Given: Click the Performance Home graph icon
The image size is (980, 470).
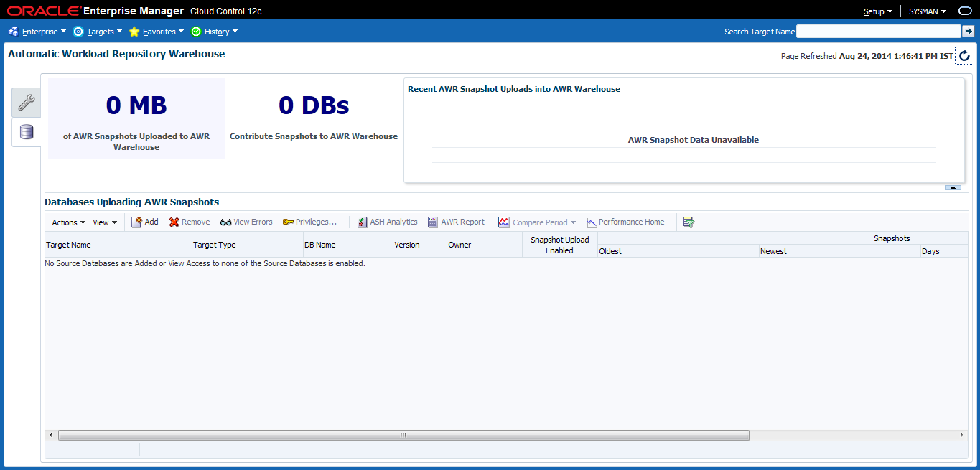Looking at the screenshot, I should [592, 222].
